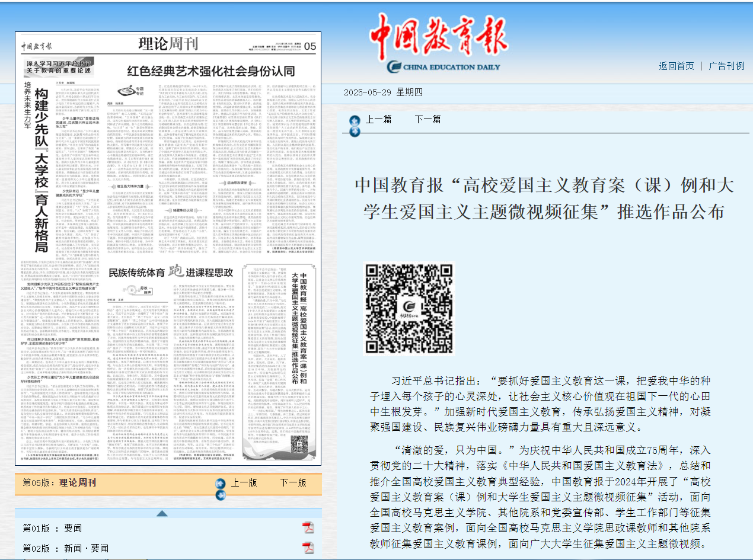Go to next page via 下一版
Viewport: 753px width, 560px height.
click(293, 482)
